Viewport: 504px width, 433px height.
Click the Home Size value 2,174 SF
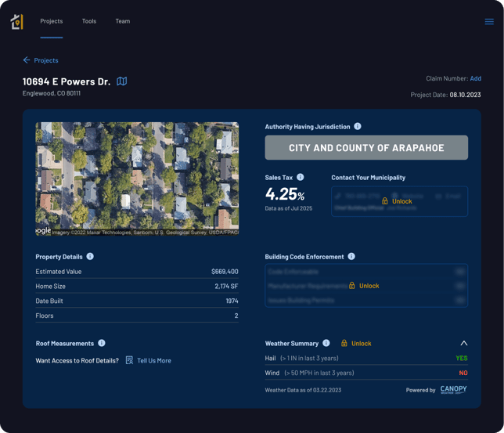pyautogui.click(x=226, y=287)
